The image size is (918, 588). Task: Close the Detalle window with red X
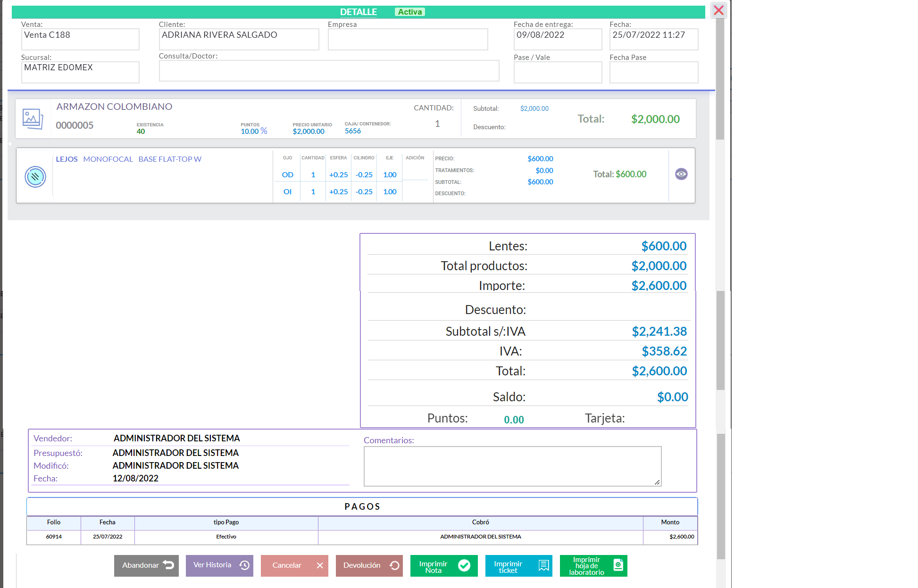click(718, 10)
